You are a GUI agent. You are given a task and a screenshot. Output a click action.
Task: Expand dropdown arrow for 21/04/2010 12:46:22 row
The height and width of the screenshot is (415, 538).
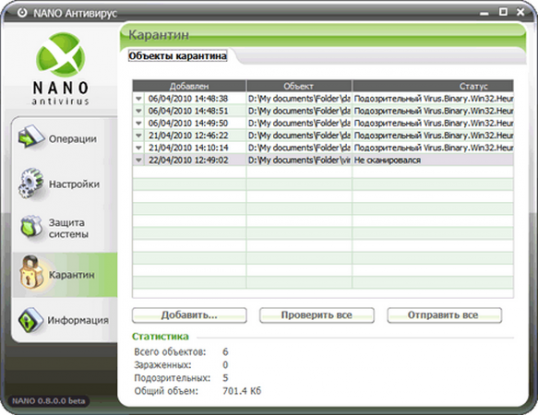pyautogui.click(x=139, y=135)
